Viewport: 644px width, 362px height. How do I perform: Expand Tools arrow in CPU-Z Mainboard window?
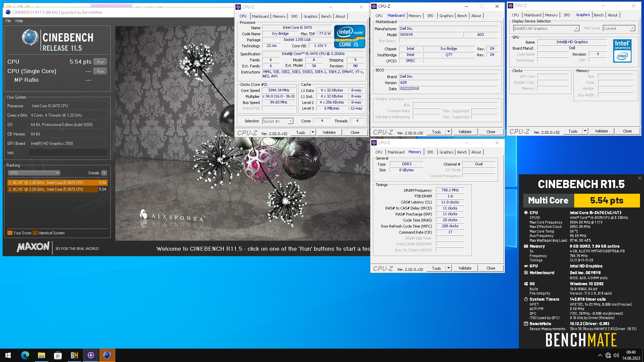coord(448,132)
